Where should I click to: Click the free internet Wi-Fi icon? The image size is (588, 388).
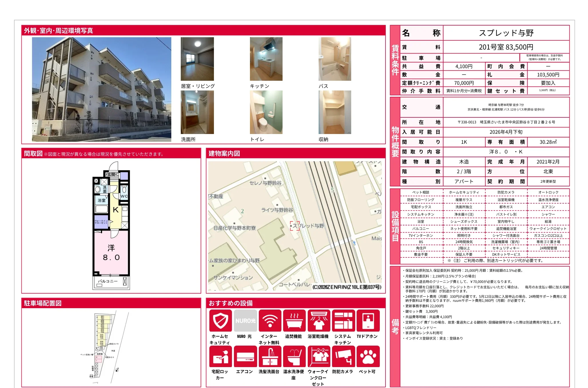pos(270,320)
